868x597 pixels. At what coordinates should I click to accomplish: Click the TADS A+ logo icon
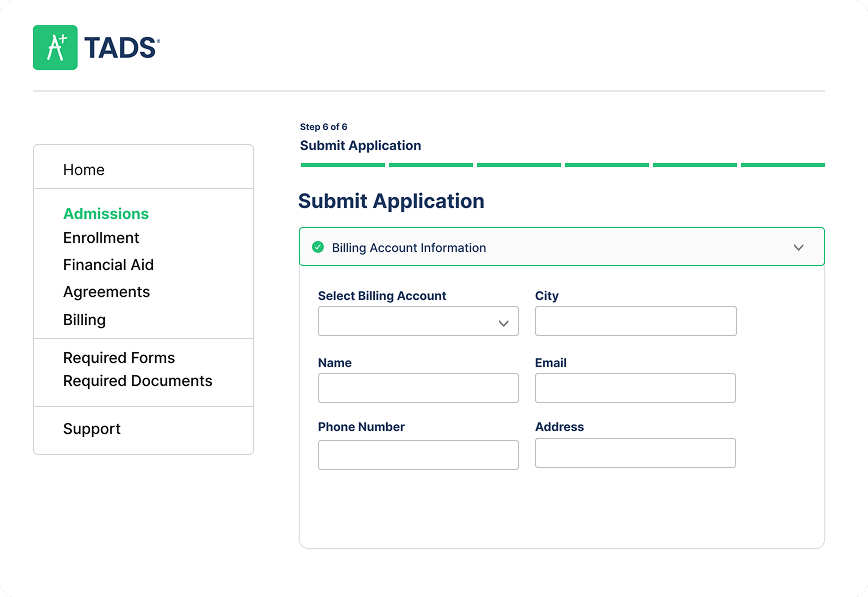point(55,47)
